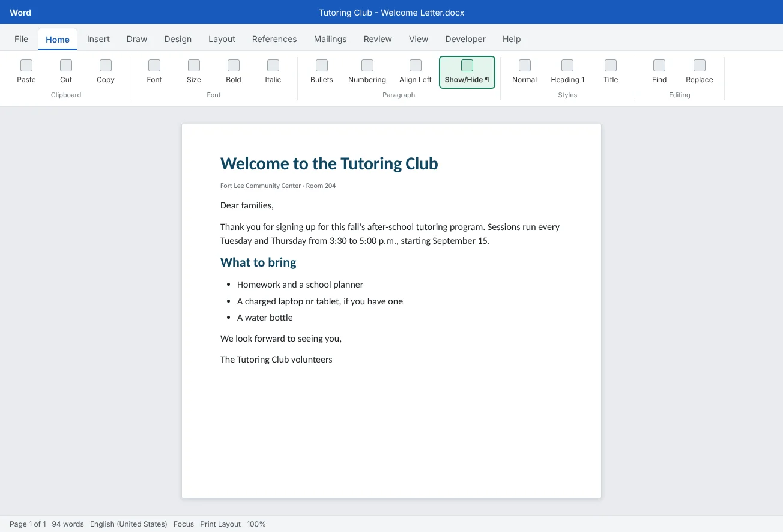The height and width of the screenshot is (532, 783).
Task: Open the Help tab
Action: point(512,39)
